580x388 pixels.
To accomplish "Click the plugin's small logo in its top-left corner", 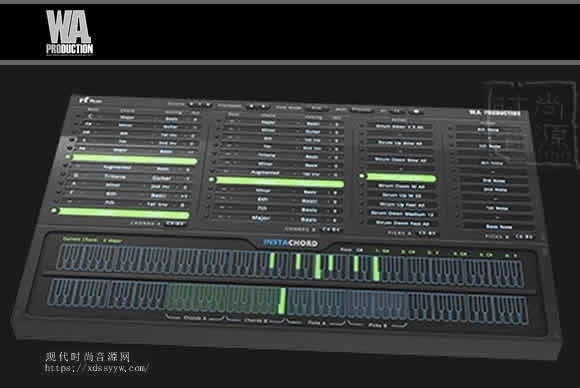I will tap(90, 100).
